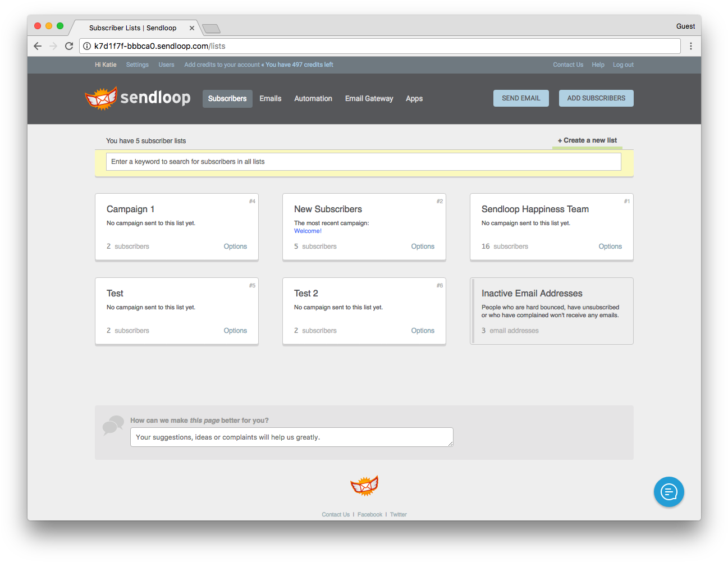
Task: Click the SEND EMAIL button
Action: (x=521, y=98)
